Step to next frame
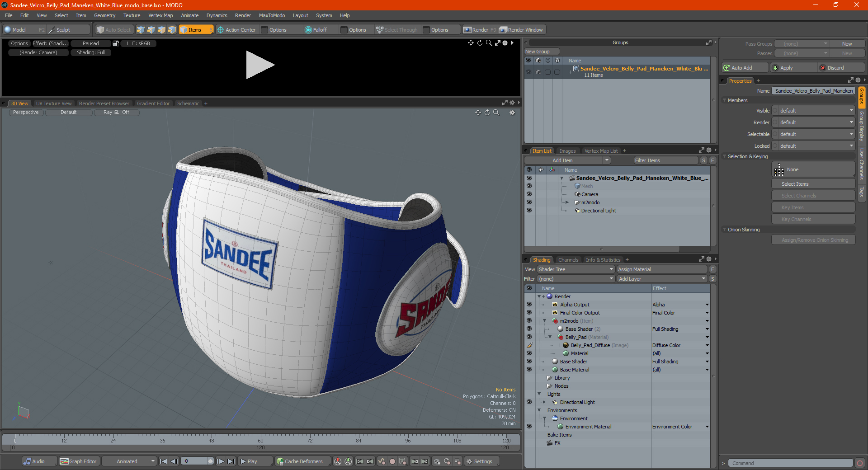This screenshot has height=470, width=868. [x=220, y=461]
